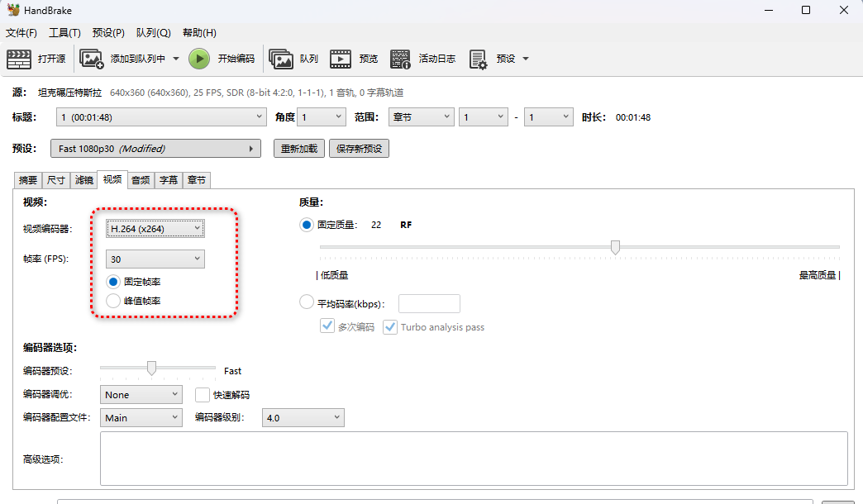This screenshot has height=504, width=863.
Task: Open the Tools (工具) menu
Action: tap(65, 33)
